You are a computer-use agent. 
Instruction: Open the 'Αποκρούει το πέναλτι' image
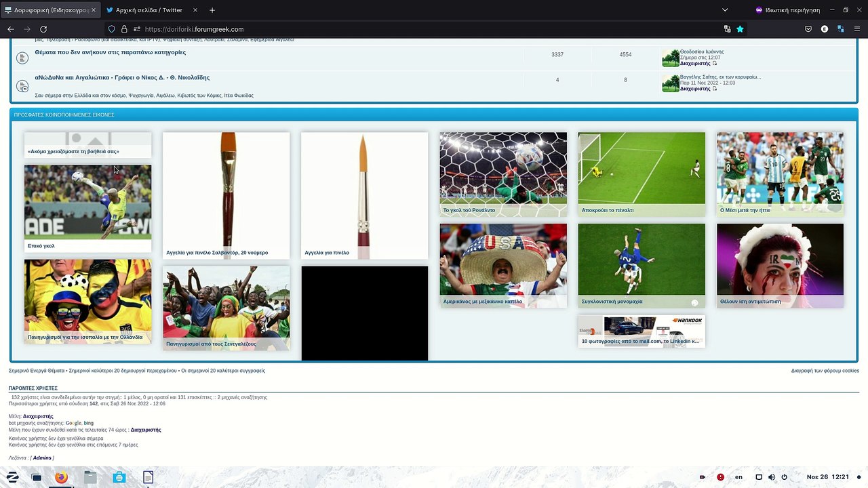(642, 174)
